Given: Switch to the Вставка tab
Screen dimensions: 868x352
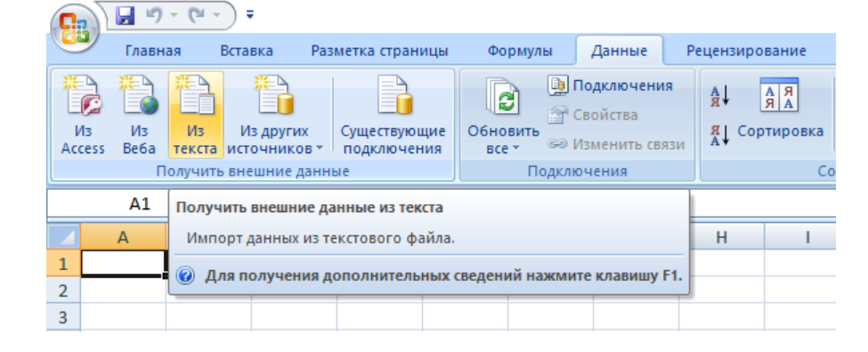Looking at the screenshot, I should (x=247, y=51).
